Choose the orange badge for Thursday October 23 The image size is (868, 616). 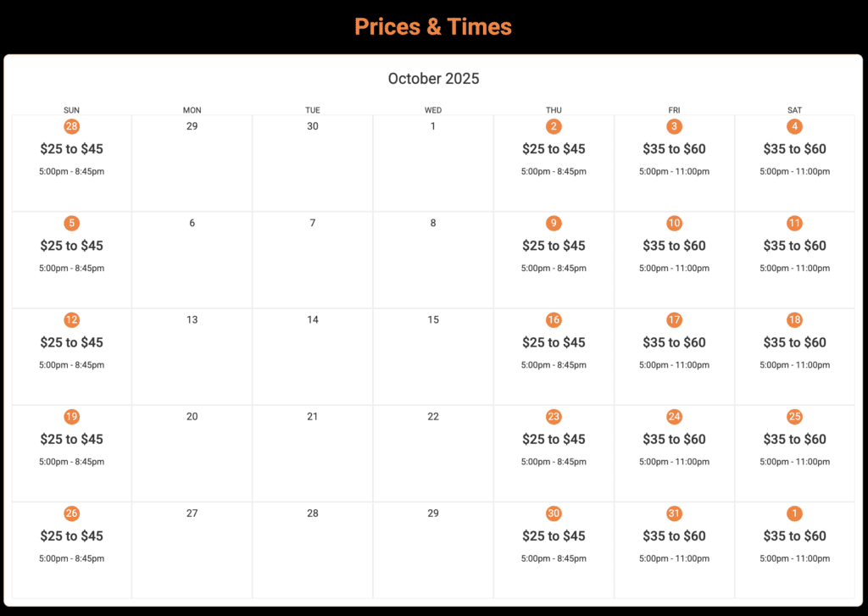coord(554,416)
